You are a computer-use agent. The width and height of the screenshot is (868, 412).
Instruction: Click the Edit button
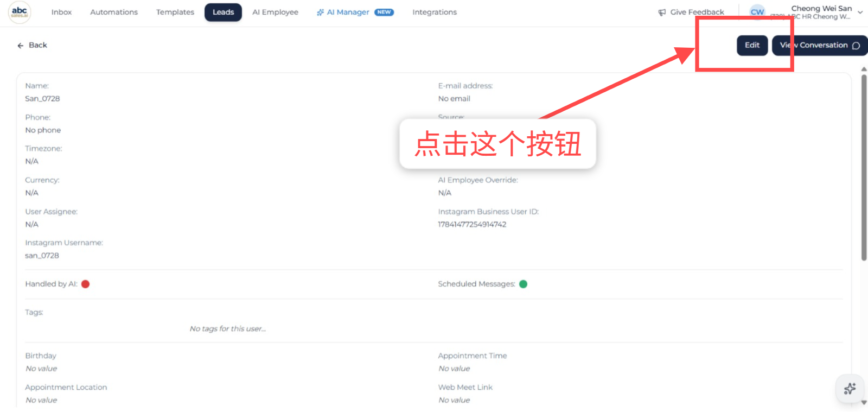[752, 45]
